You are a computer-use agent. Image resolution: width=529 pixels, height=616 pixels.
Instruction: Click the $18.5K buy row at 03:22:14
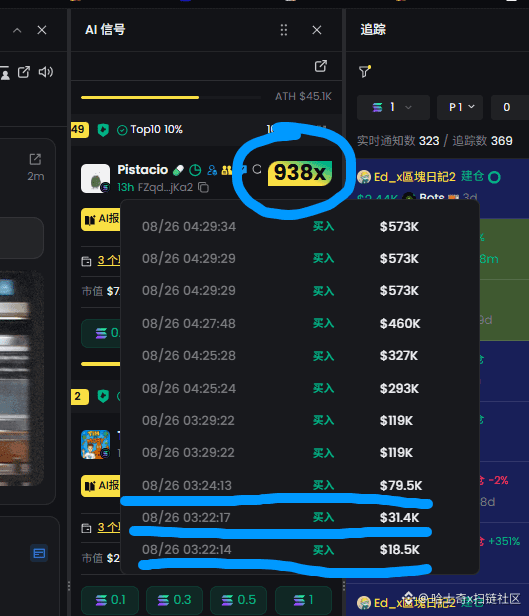300,550
